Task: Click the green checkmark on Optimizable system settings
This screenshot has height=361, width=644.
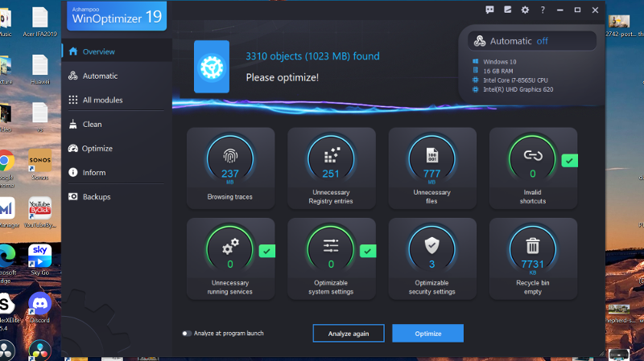Action: click(x=368, y=251)
